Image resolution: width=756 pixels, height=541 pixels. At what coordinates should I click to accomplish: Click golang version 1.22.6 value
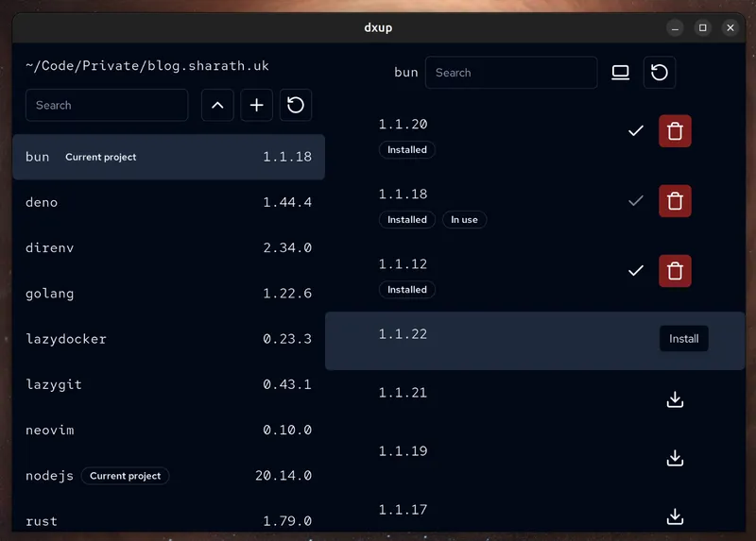287,294
